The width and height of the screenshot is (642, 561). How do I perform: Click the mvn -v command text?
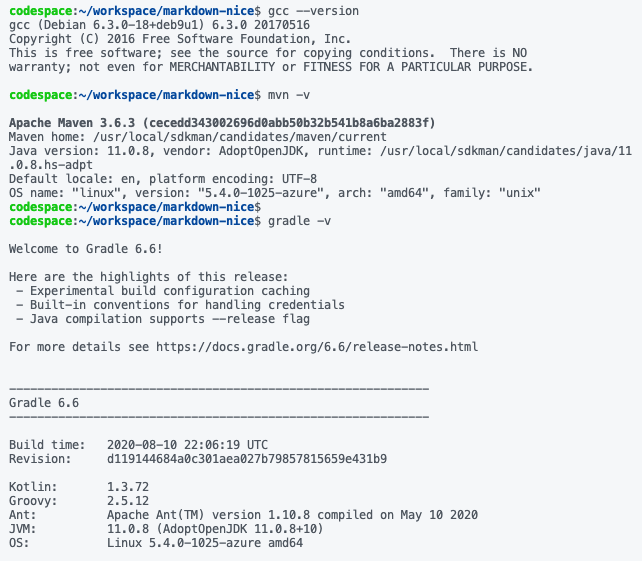point(289,95)
